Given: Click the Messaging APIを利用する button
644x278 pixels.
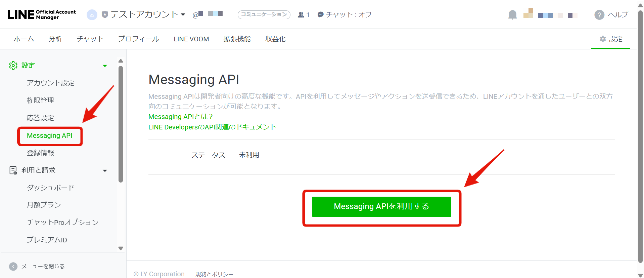Looking at the screenshot, I should click(381, 206).
